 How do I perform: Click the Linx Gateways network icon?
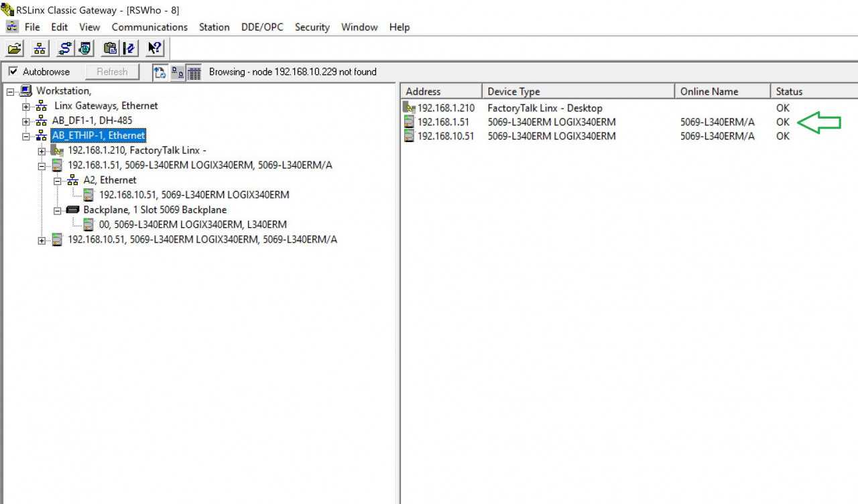pyautogui.click(x=42, y=106)
